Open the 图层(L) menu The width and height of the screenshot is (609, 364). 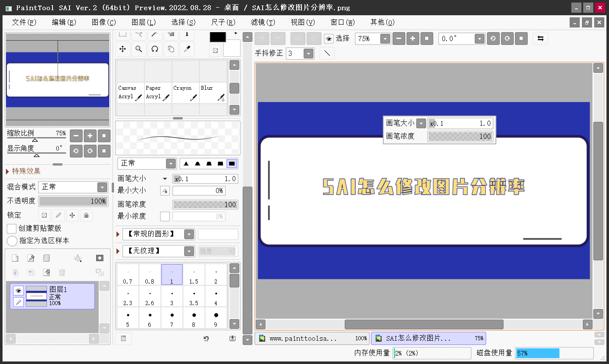[144, 22]
